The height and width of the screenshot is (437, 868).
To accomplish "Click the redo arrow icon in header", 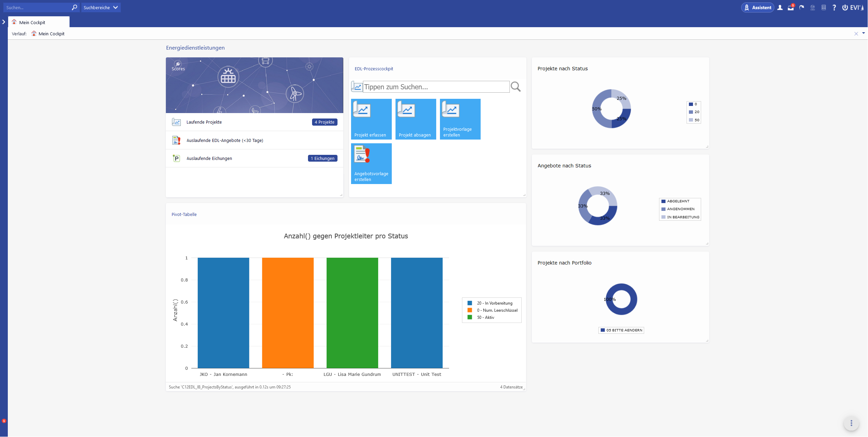I will pyautogui.click(x=802, y=7).
